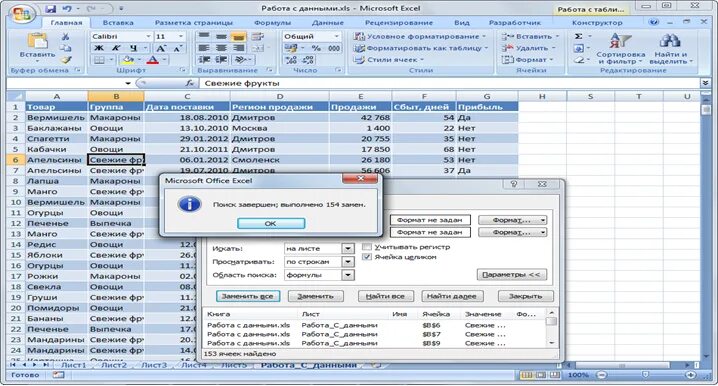Click the highlighted bottom-align icon
This screenshot has width=718, height=386.
238,37
